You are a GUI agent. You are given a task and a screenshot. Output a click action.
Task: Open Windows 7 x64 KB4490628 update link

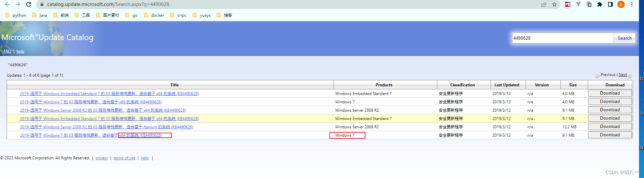pyautogui.click(x=91, y=135)
